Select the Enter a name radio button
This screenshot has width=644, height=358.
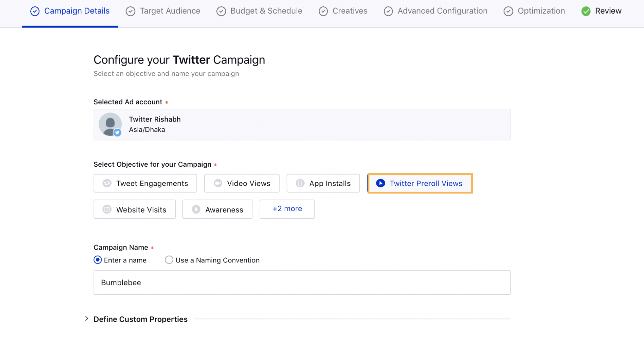coord(98,260)
